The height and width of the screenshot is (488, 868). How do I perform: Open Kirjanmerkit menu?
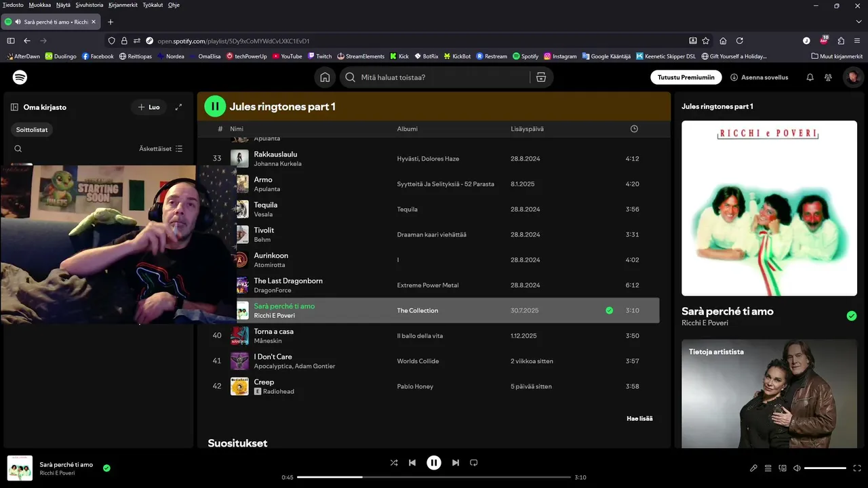pos(123,5)
